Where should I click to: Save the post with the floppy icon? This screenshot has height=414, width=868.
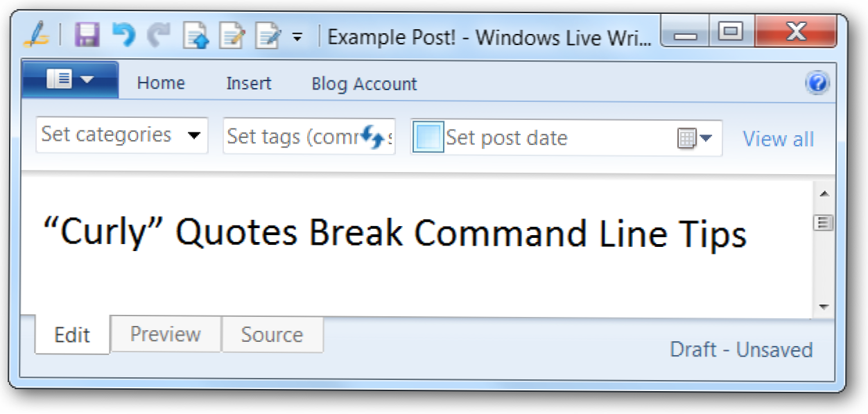click(87, 35)
